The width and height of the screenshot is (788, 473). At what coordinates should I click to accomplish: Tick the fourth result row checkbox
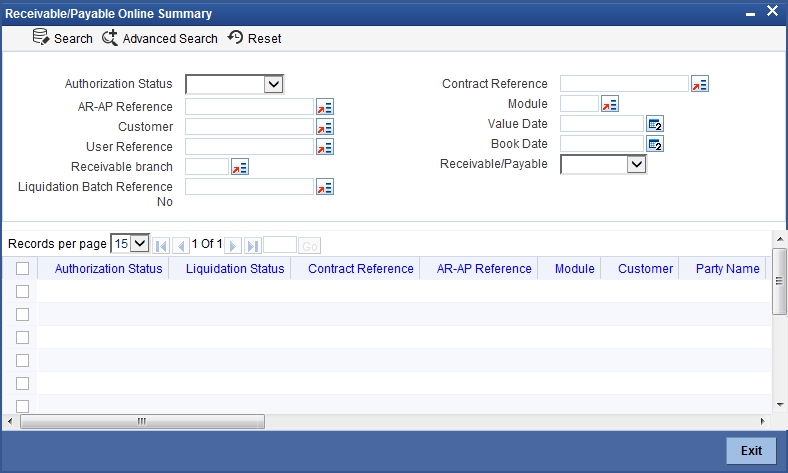pos(23,361)
